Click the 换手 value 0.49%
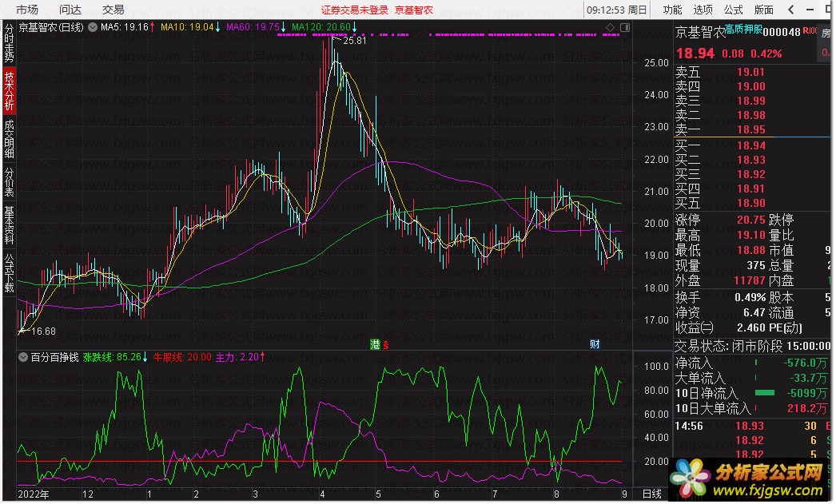Screen dimensions: 836x504 [x=750, y=297]
